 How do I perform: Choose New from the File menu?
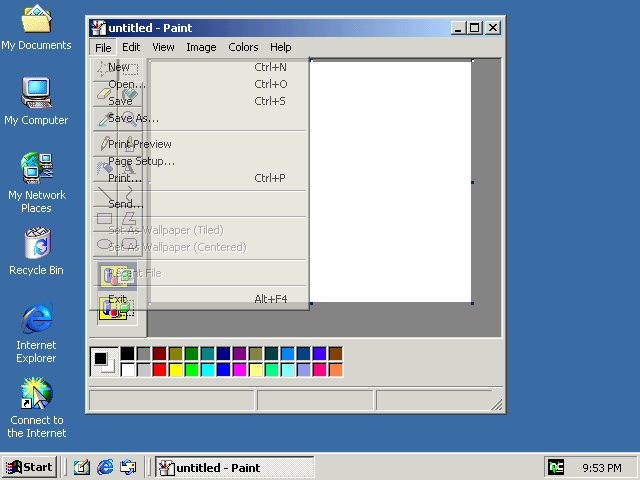point(199,67)
